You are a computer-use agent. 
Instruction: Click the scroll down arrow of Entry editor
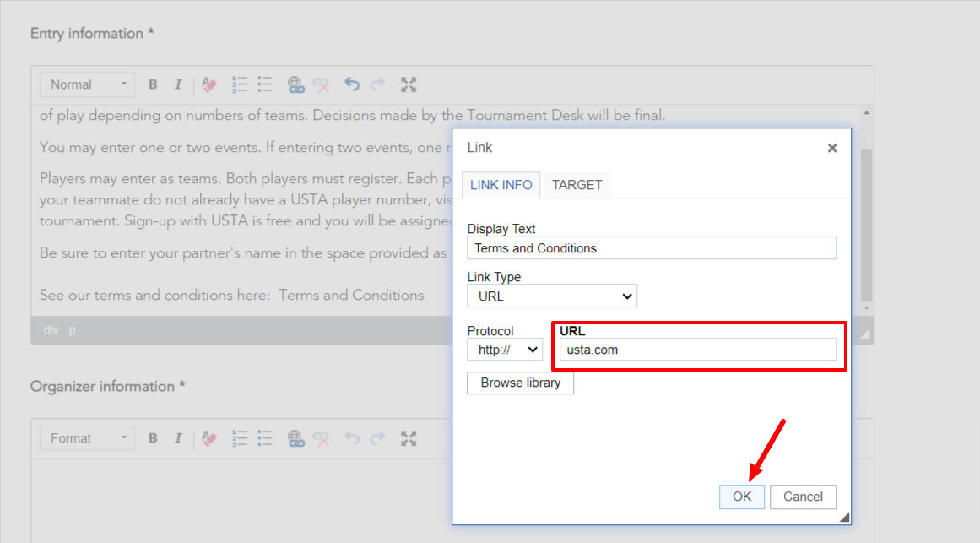tap(866, 308)
